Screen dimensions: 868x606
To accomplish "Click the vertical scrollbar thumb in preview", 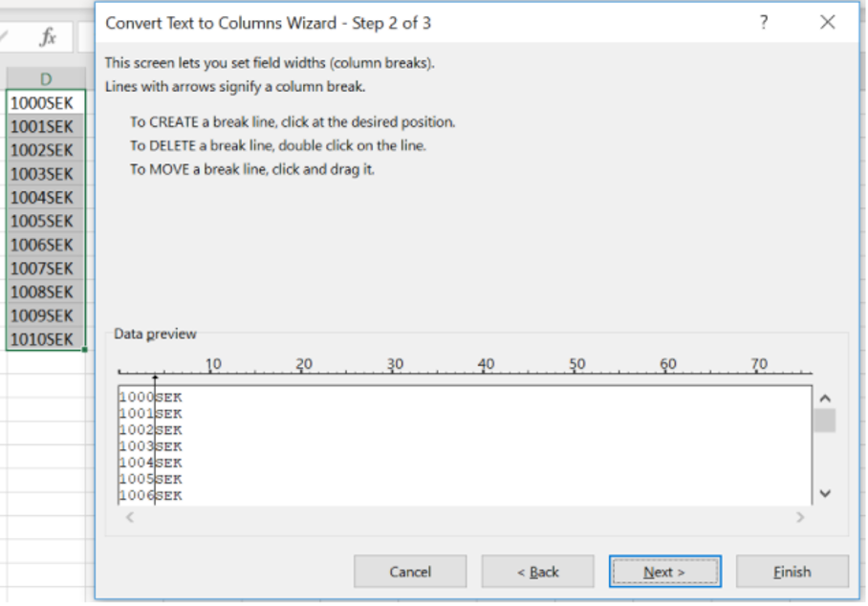I will coord(825,421).
